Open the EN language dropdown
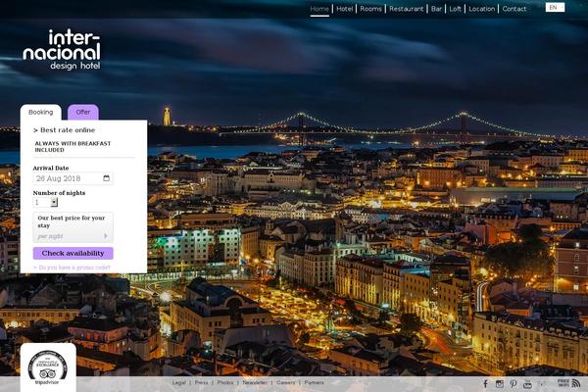Image resolution: width=588 pixels, height=392 pixels. (555, 8)
